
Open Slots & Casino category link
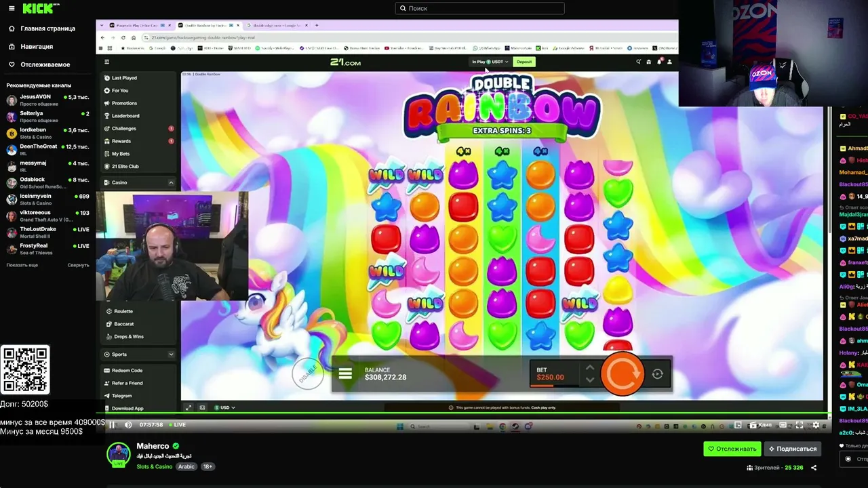[x=155, y=466]
